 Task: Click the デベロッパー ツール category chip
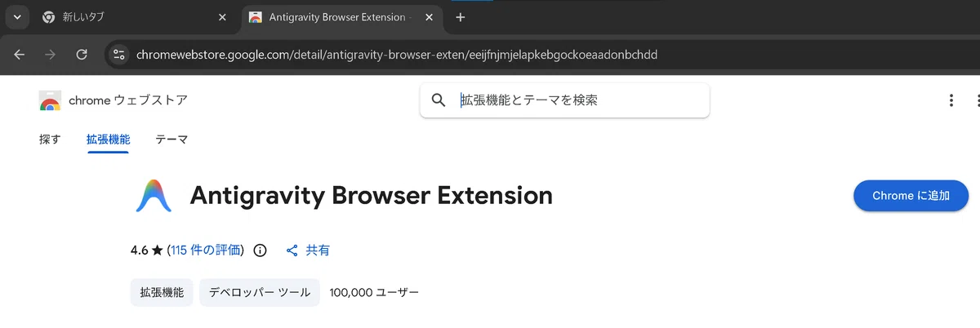[x=260, y=292]
